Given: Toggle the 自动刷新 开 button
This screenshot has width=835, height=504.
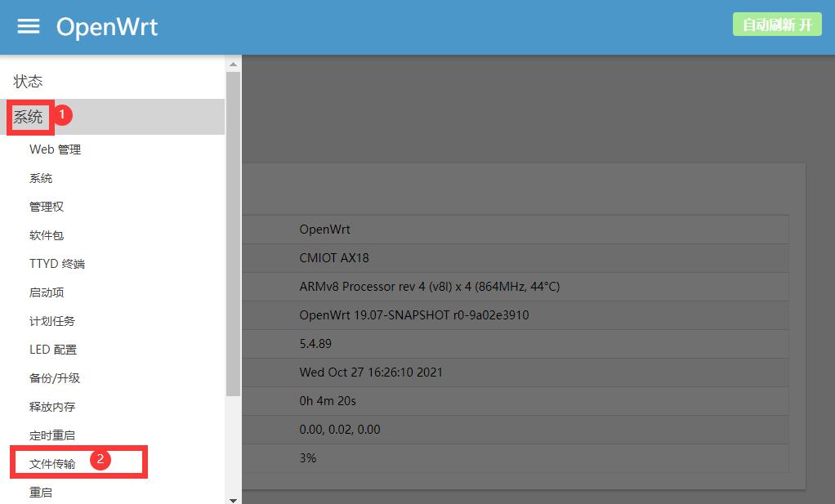Looking at the screenshot, I should point(777,25).
